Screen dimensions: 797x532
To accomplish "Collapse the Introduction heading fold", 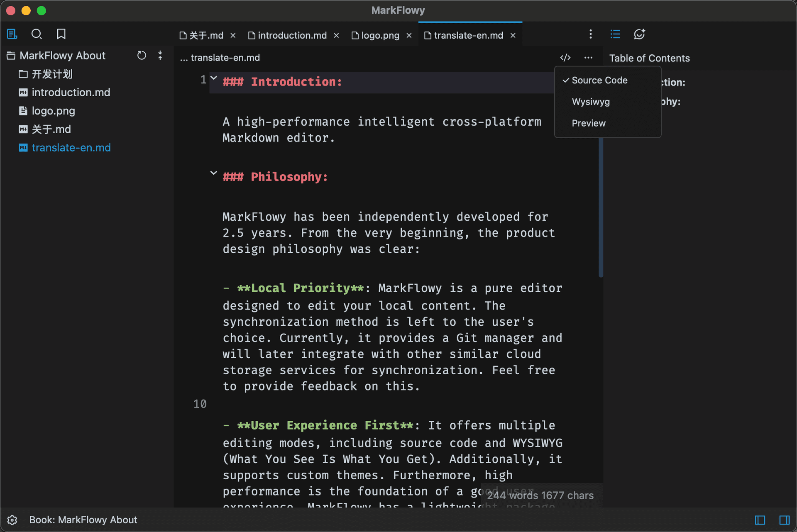I will pyautogui.click(x=214, y=78).
